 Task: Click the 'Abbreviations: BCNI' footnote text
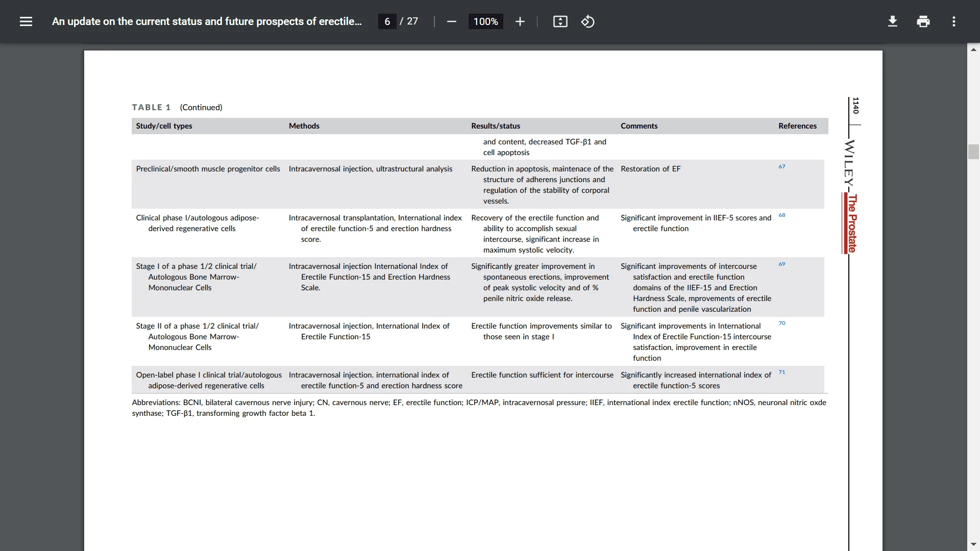click(x=479, y=408)
